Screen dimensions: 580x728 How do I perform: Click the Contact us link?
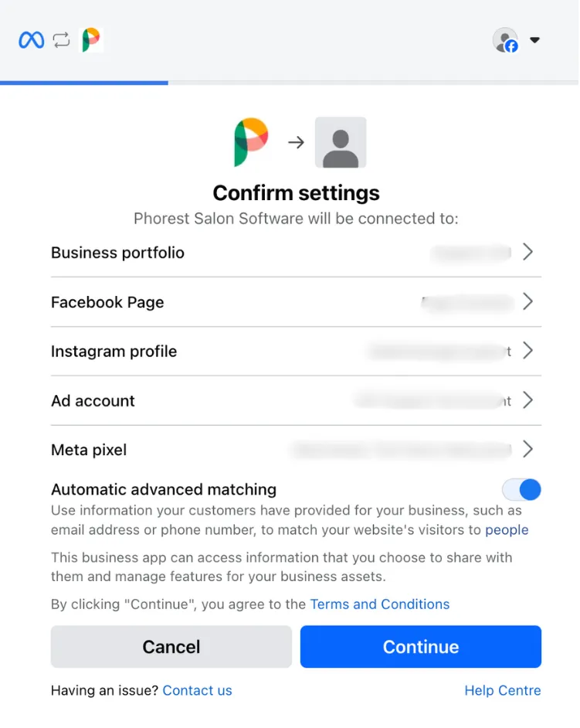[197, 690]
